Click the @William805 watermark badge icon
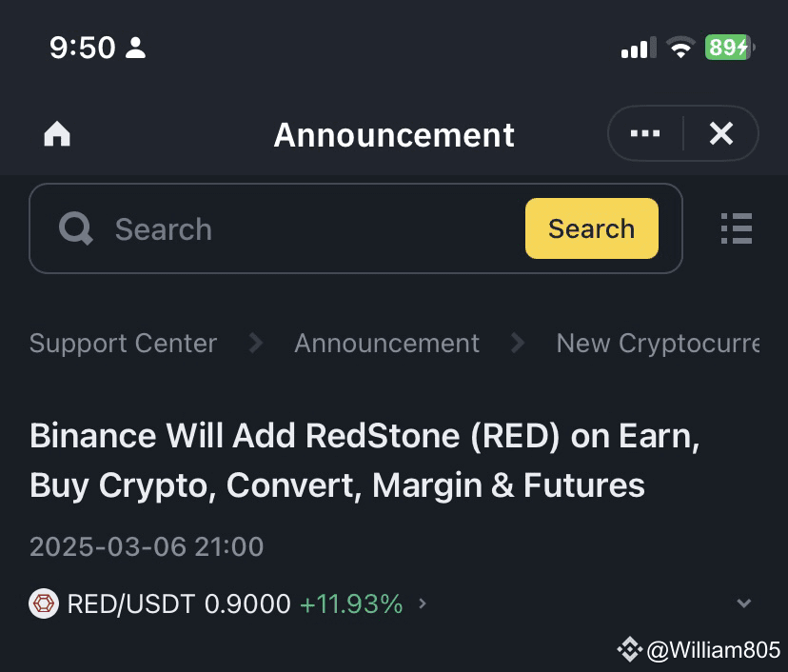The height and width of the screenshot is (672, 788). (629, 650)
